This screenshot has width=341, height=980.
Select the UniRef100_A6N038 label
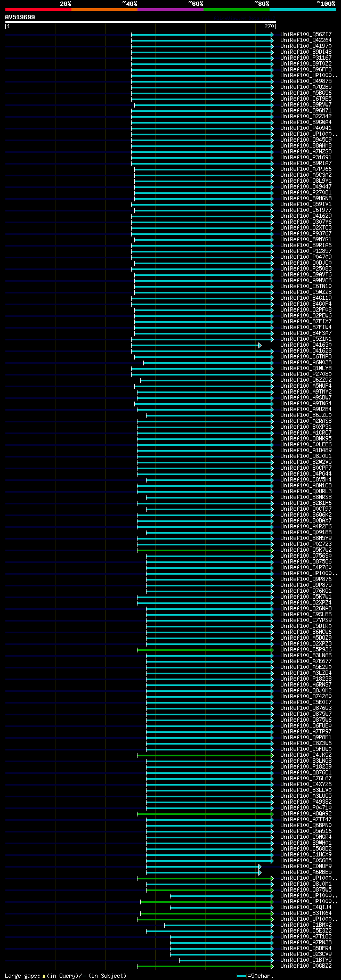[306, 362]
